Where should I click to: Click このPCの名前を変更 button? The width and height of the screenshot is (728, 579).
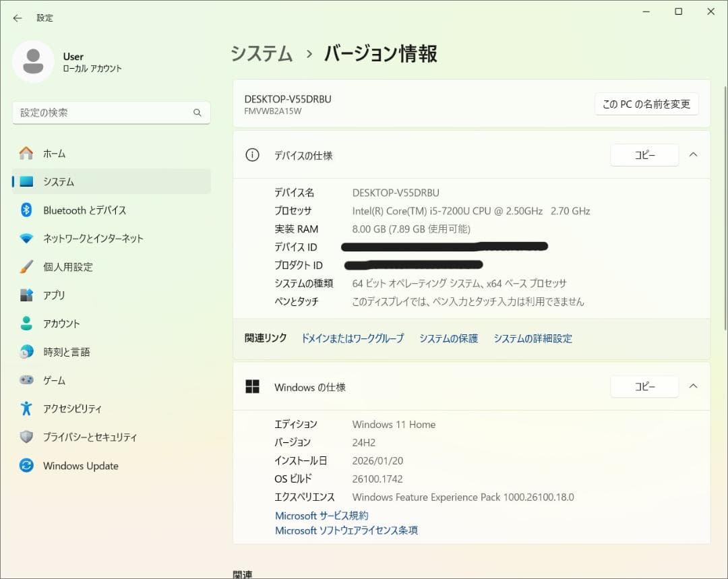pos(646,104)
